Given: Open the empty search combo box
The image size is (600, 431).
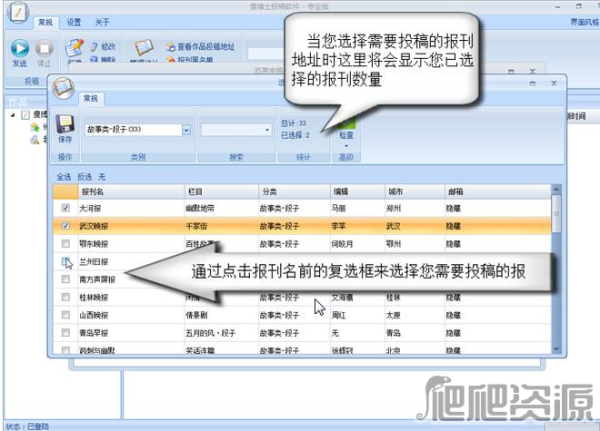Looking at the screenshot, I should [x=236, y=130].
